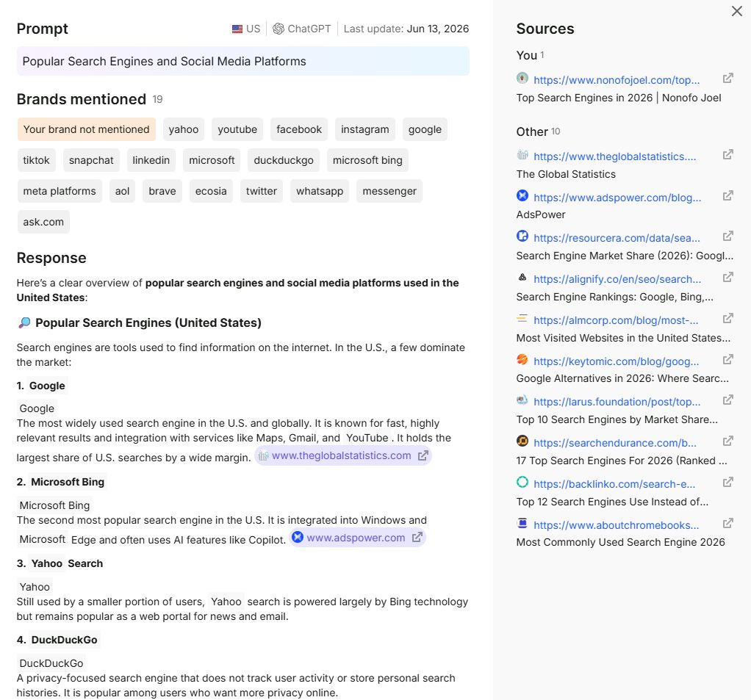Click www.theglobalstatistics.com citation in response

[x=342, y=456]
